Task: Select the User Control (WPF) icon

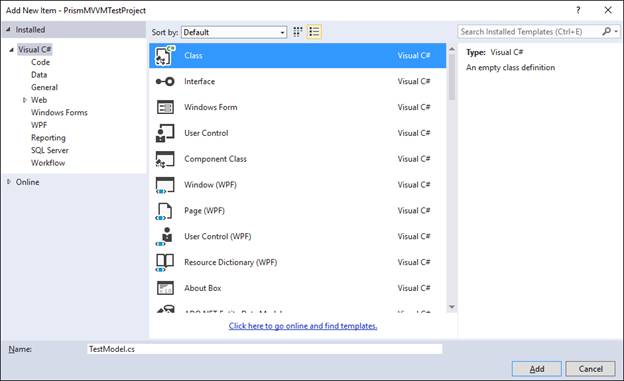Action: (x=165, y=237)
